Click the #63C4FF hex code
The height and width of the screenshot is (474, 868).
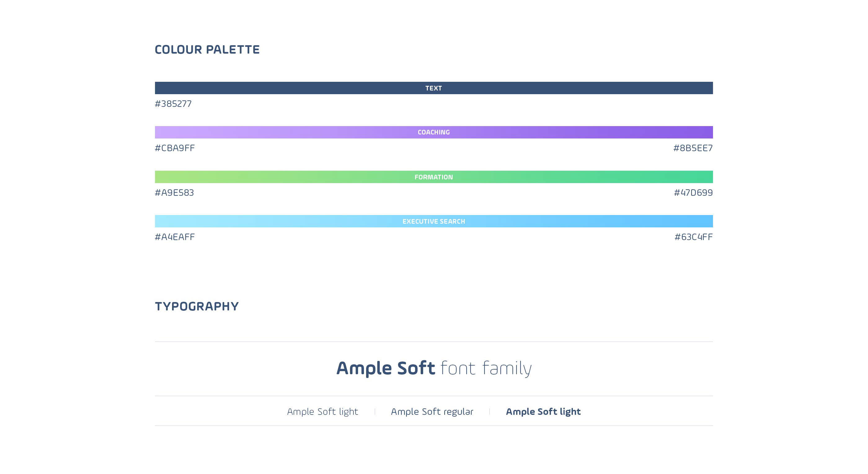point(694,237)
